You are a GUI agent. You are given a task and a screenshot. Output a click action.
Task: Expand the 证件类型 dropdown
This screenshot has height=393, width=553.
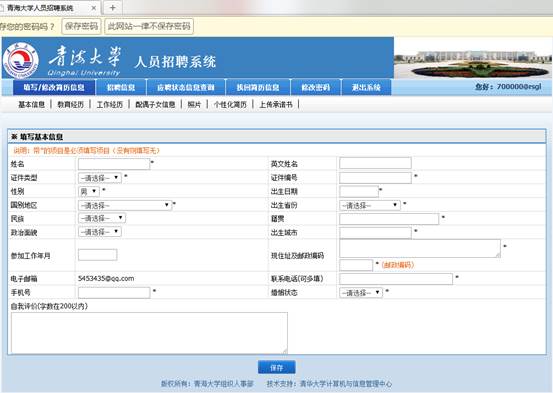click(100, 177)
